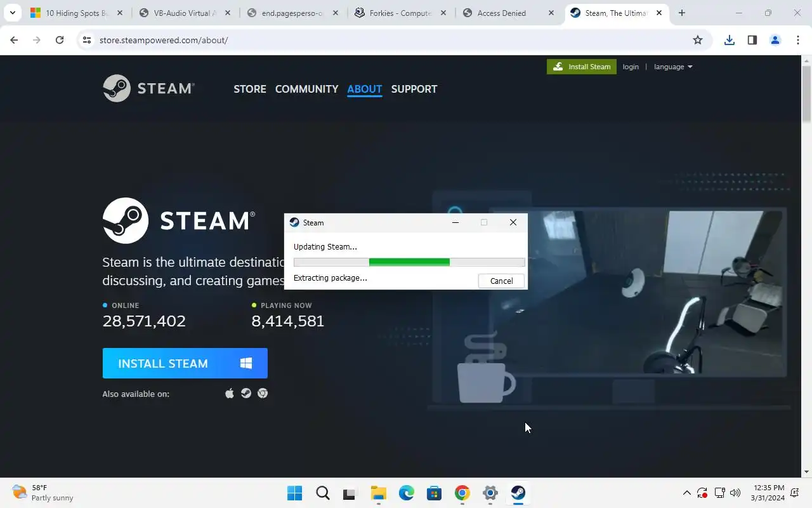812x508 pixels.
Task: Expand the language dropdown
Action: coord(673,67)
